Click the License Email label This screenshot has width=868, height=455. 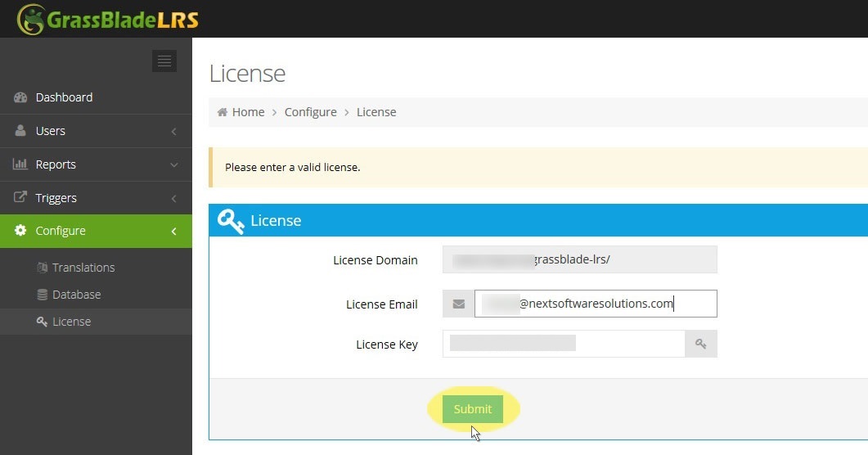(x=381, y=304)
